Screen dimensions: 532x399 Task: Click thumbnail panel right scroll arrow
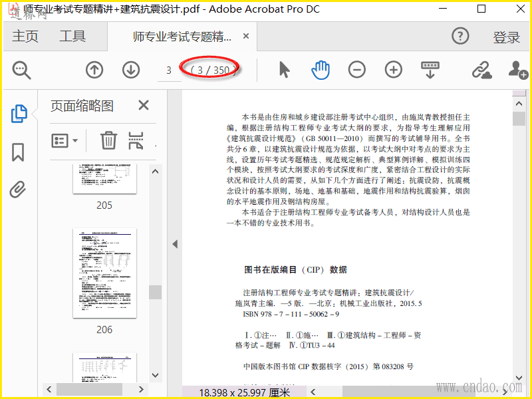point(142,389)
